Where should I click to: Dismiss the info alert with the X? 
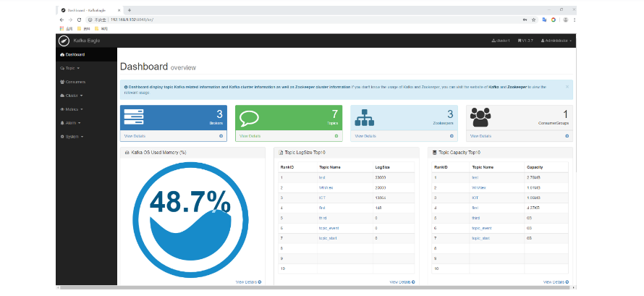coord(567,87)
